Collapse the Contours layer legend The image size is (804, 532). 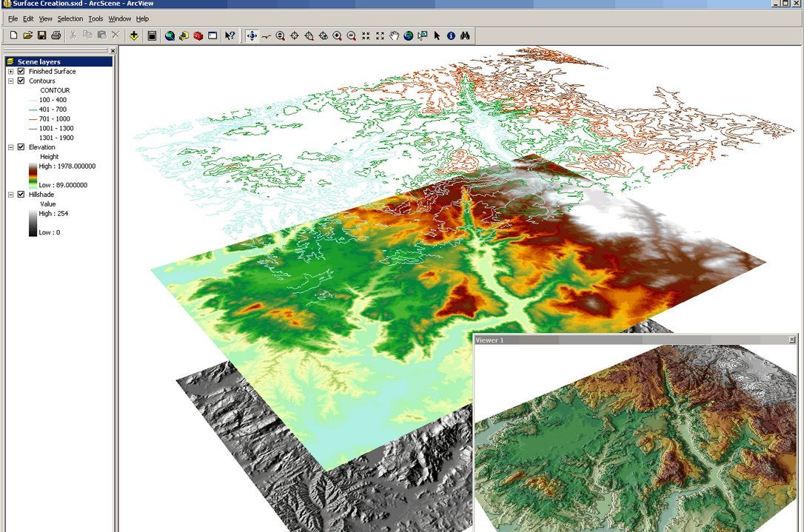point(11,81)
